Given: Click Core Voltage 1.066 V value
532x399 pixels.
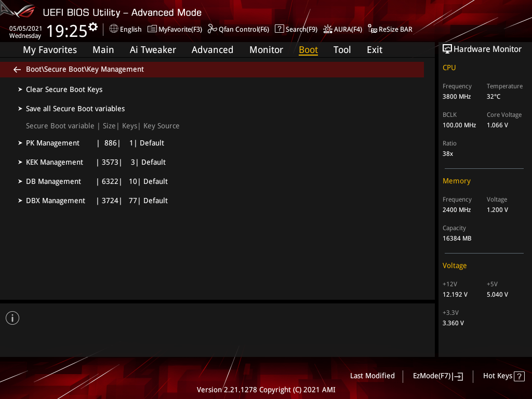Looking at the screenshot, I should 497,125.
